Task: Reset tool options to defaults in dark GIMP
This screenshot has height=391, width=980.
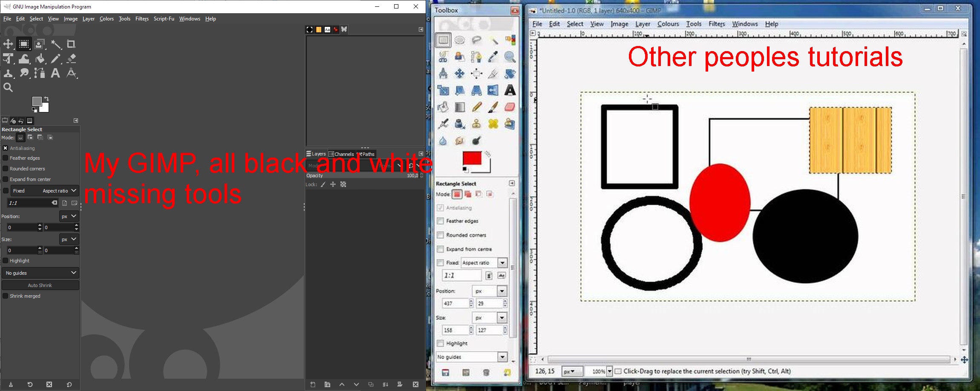Action: (x=69, y=385)
